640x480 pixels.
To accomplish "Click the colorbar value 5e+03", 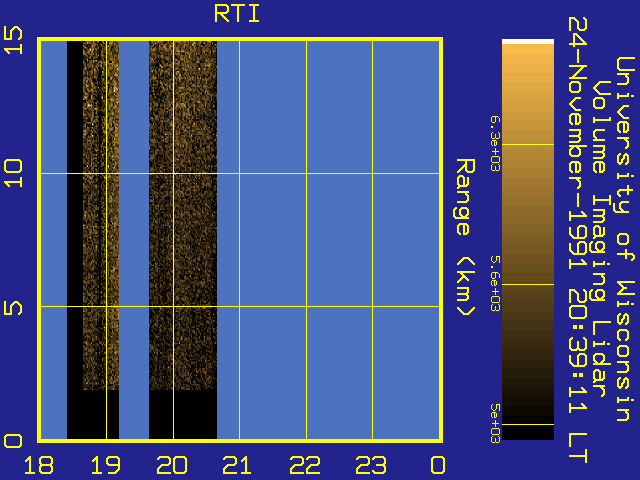I will pyautogui.click(x=495, y=424).
